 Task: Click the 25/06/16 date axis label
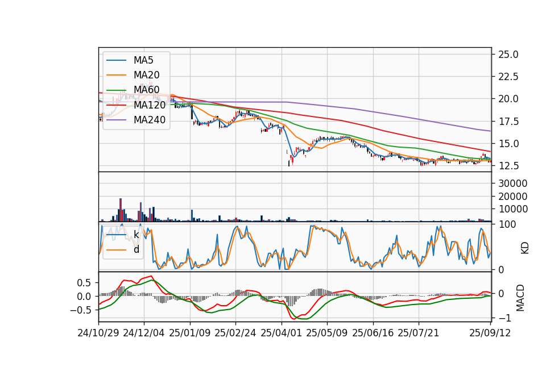point(373,333)
